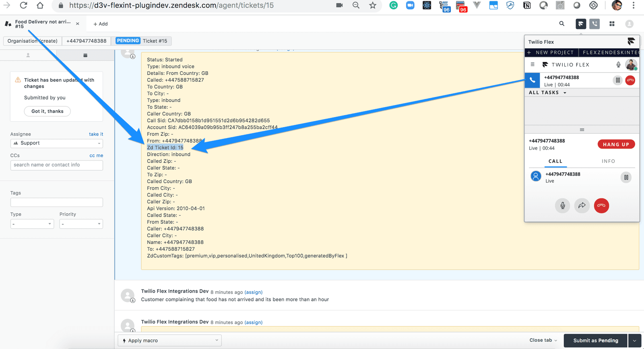Focus the CCs search input field
The image size is (644, 349).
(x=57, y=165)
